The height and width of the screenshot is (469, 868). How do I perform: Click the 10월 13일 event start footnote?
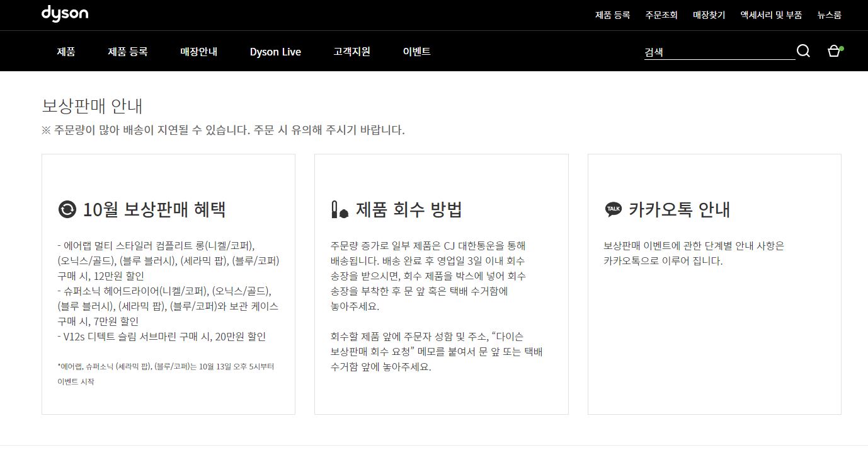(x=165, y=374)
